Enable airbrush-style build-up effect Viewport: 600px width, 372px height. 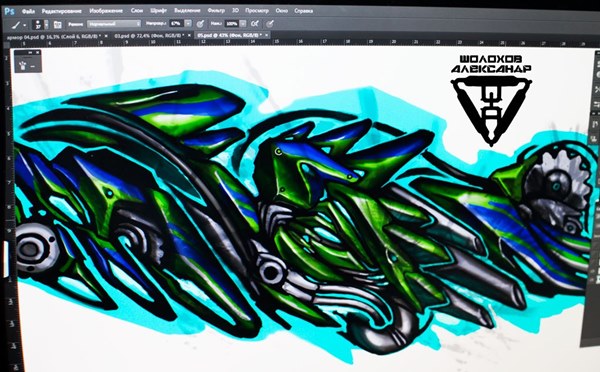[255, 24]
